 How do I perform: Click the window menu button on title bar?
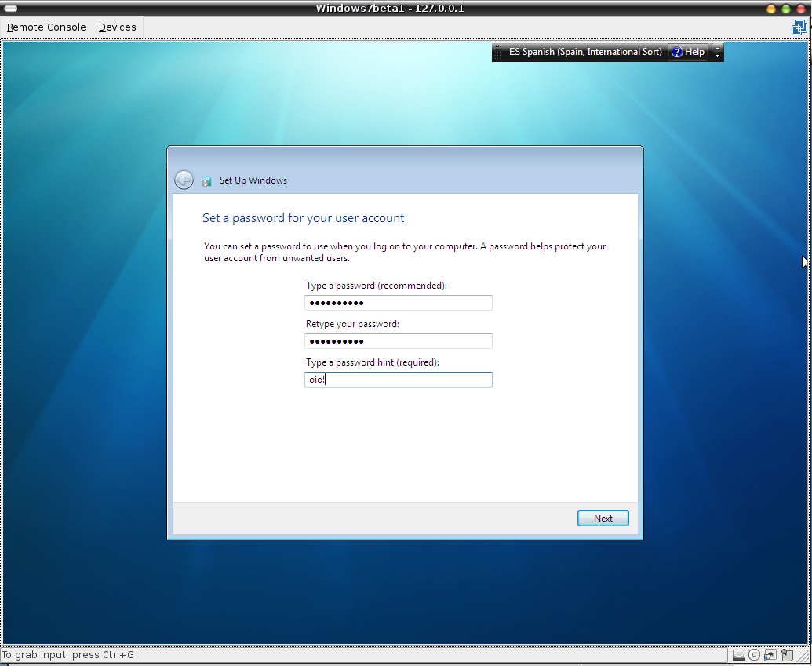[x=10, y=9]
